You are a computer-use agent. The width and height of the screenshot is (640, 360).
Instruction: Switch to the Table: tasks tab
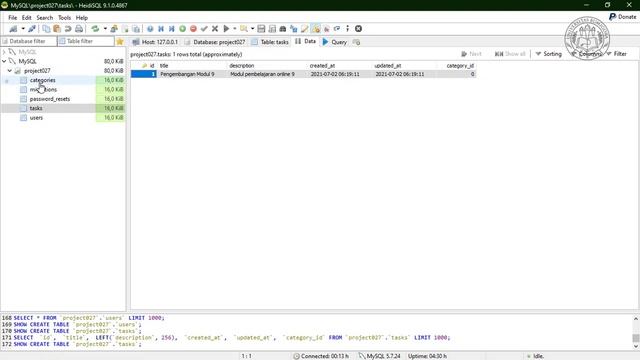pyautogui.click(x=270, y=42)
